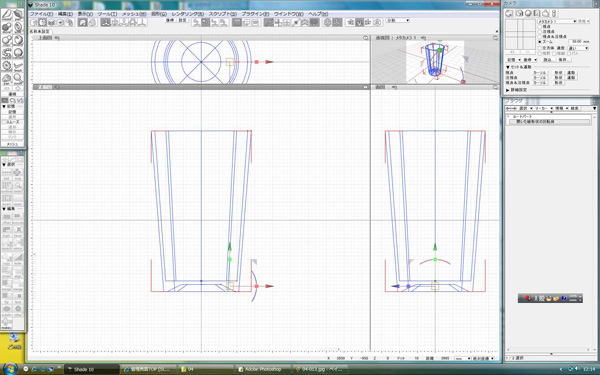This screenshot has height=375, width=600.
Task: Maximize the 正面図 front view pane
Action: tap(366, 87)
